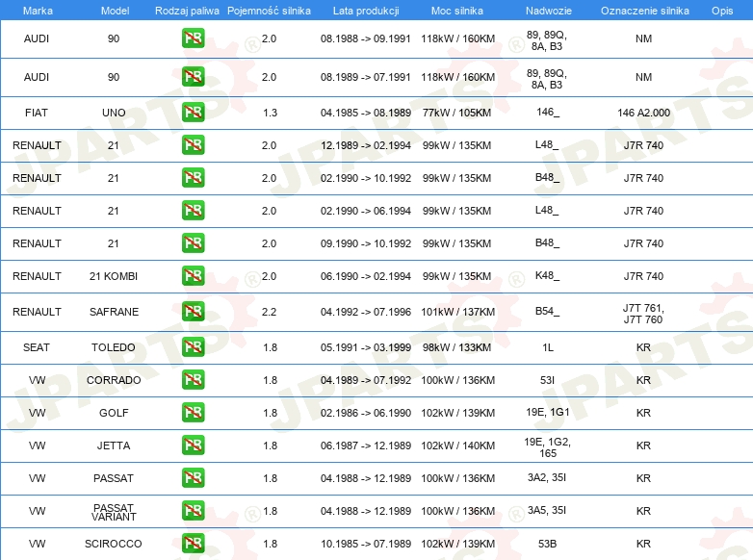Click body code 146_ in UNO row
This screenshot has width=753, height=560.
[x=548, y=113]
